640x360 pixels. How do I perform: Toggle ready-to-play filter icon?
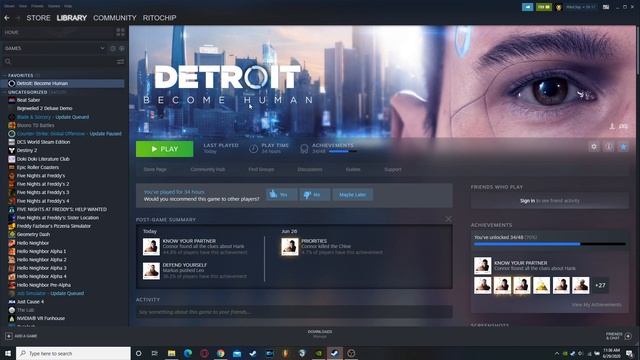(x=122, y=48)
